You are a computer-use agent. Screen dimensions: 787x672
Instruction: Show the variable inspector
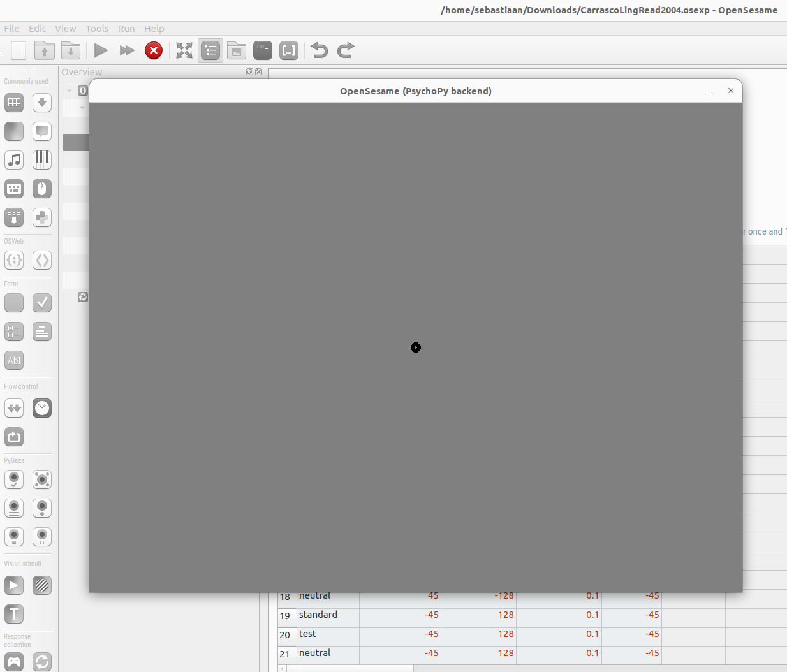tap(289, 50)
